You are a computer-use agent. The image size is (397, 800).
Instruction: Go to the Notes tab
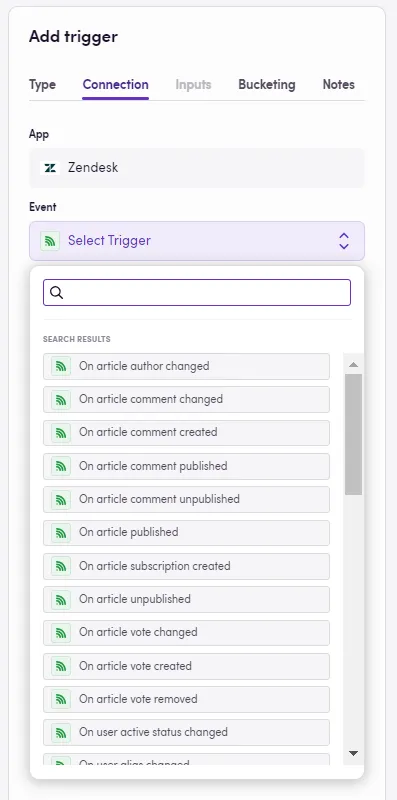pos(339,85)
